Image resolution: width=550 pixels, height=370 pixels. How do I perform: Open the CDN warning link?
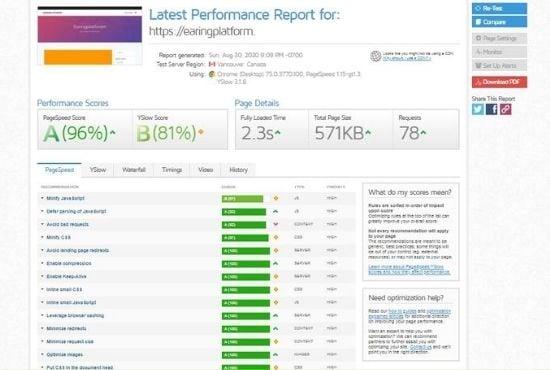(407, 59)
